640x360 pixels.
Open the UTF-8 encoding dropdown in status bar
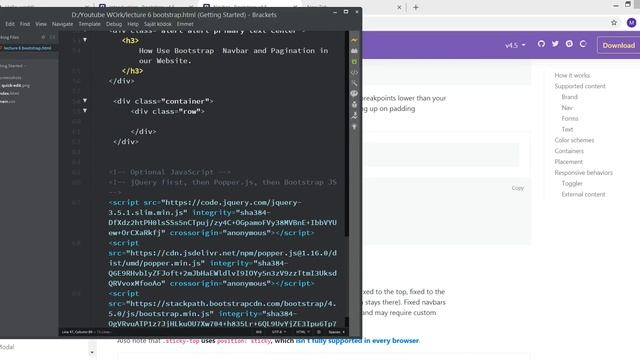pyautogui.click(x=278, y=332)
